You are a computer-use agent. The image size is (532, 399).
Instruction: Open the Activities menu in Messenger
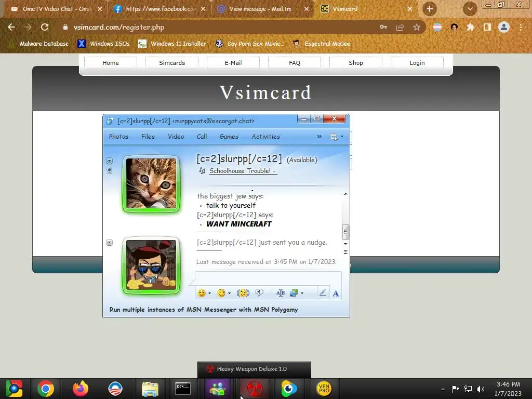tap(265, 137)
